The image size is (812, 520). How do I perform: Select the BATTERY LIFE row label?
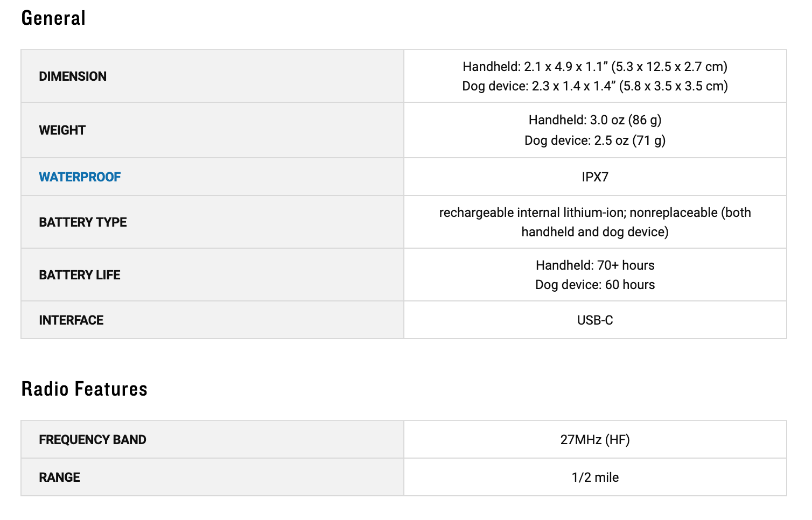(80, 275)
